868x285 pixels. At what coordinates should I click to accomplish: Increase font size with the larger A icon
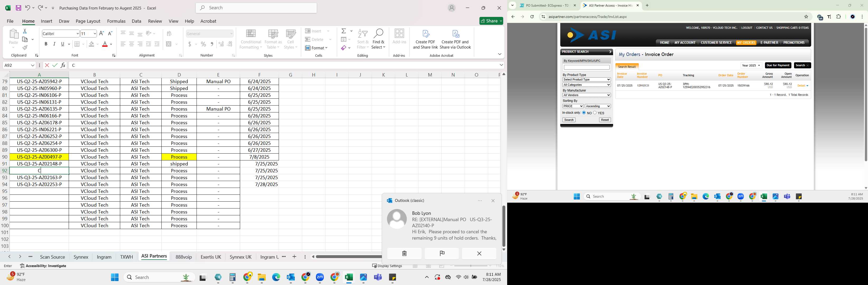[x=101, y=33]
